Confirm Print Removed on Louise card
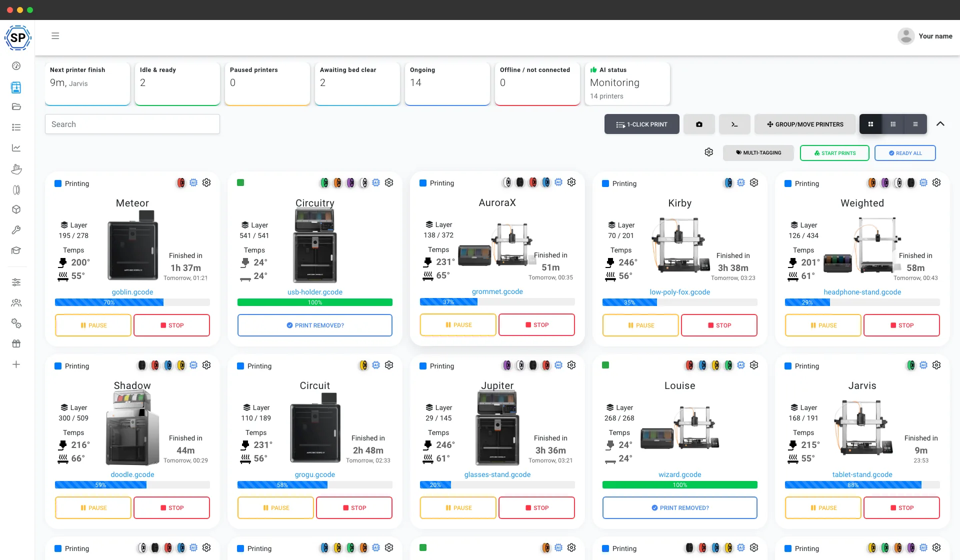 click(x=680, y=507)
